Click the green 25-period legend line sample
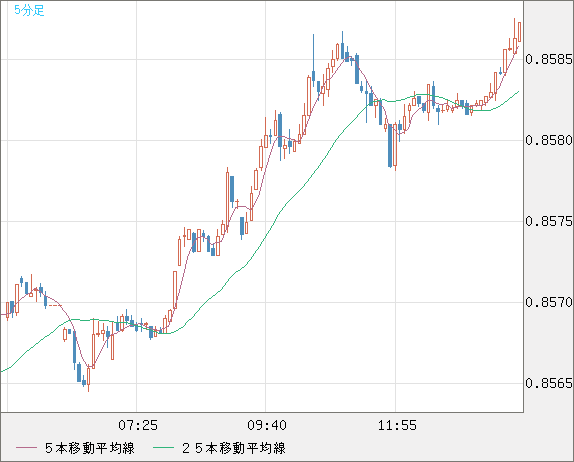 pos(163,448)
